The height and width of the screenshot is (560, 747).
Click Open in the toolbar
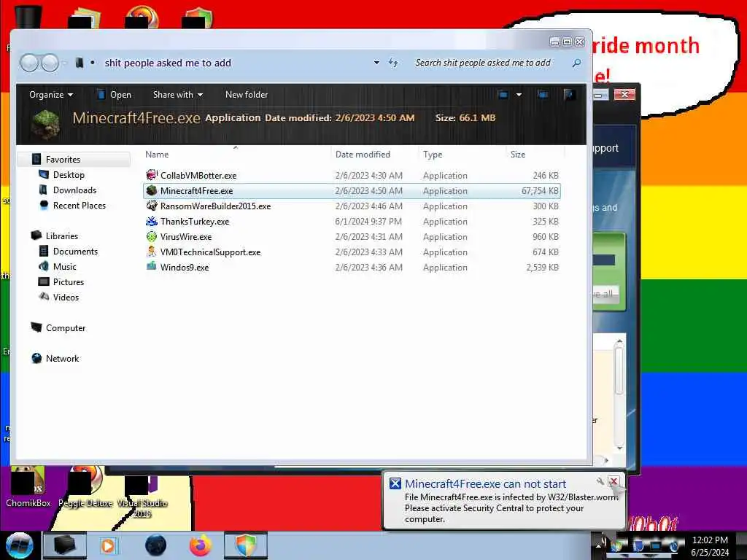115,95
